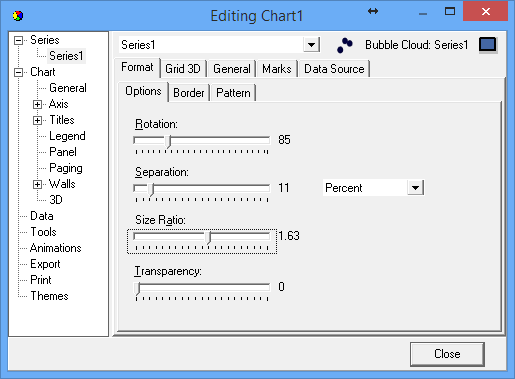The width and height of the screenshot is (515, 379).
Task: Click the Rotation value 85
Action: click(284, 140)
